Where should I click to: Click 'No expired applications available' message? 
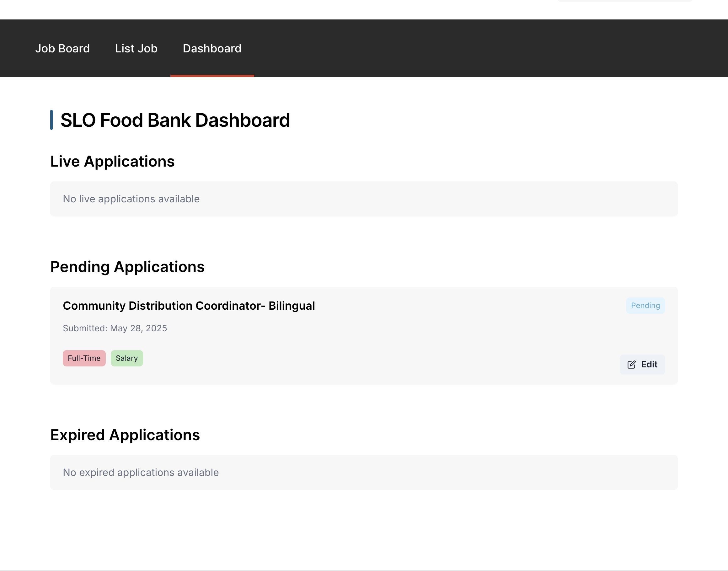point(141,472)
